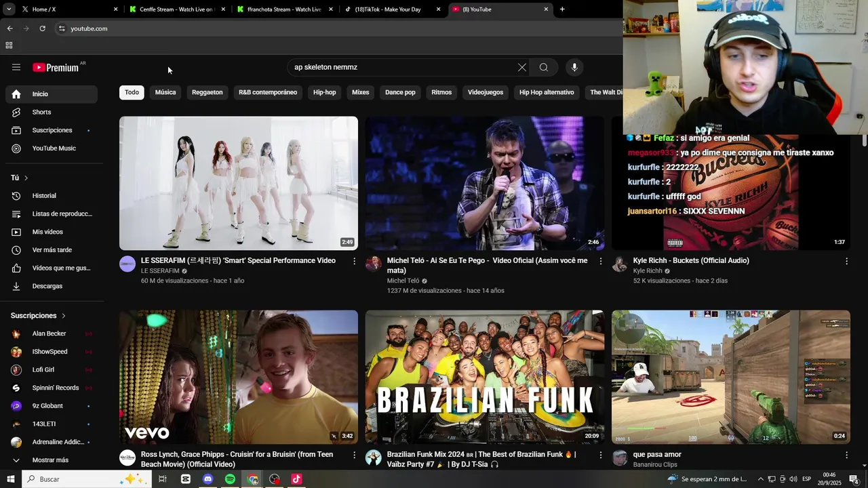The width and height of the screenshot is (868, 488).
Task: Show hidden system tray icons chevron
Action: tap(760, 479)
